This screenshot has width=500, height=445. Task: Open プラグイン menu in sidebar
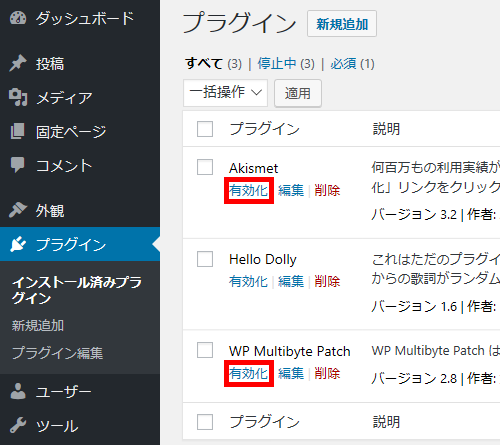coord(80,244)
